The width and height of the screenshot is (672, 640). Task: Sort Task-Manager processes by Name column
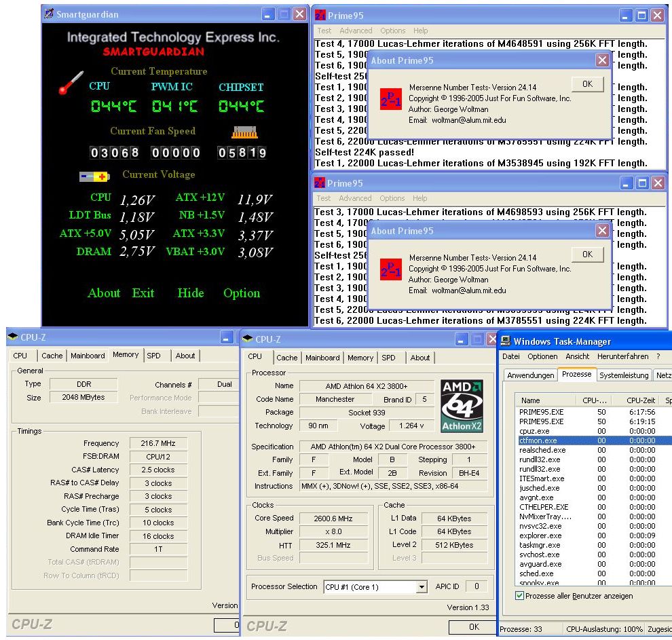(546, 400)
